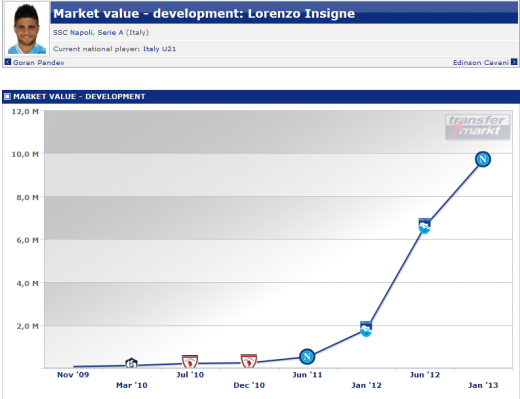The width and height of the screenshot is (520, 399).
Task: Click the 'Jan '13' date label
Action: [x=483, y=385]
